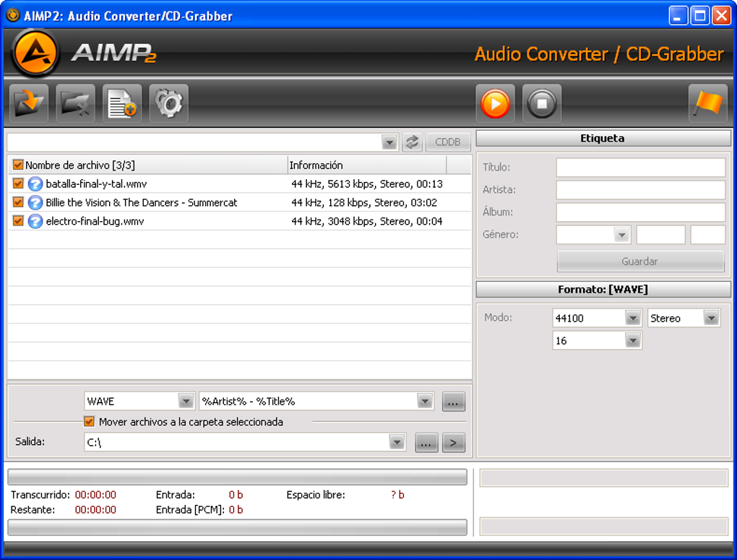Click the ellipsis button beside naming template
Screen dimensions: 737x560
(453, 402)
